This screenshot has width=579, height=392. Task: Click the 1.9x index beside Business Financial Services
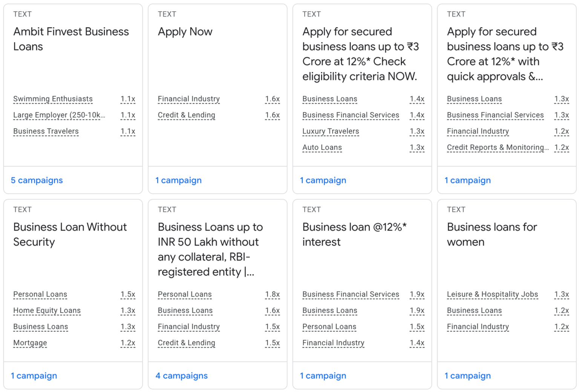(x=417, y=294)
